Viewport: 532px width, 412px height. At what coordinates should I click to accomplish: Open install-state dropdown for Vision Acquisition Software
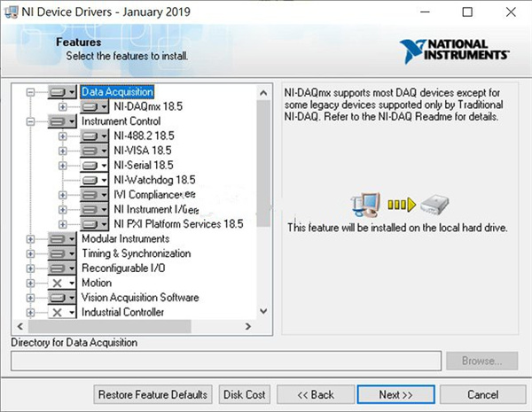pyautogui.click(x=62, y=298)
